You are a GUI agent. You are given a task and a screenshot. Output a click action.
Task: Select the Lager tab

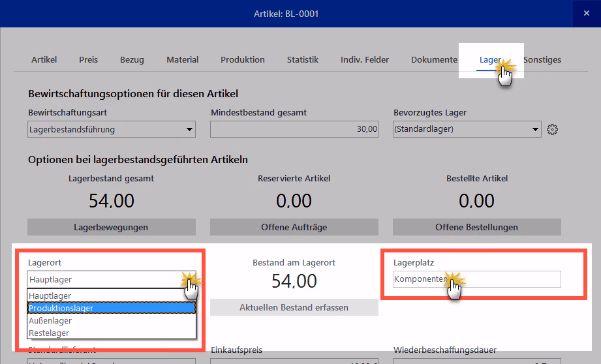[x=490, y=60]
